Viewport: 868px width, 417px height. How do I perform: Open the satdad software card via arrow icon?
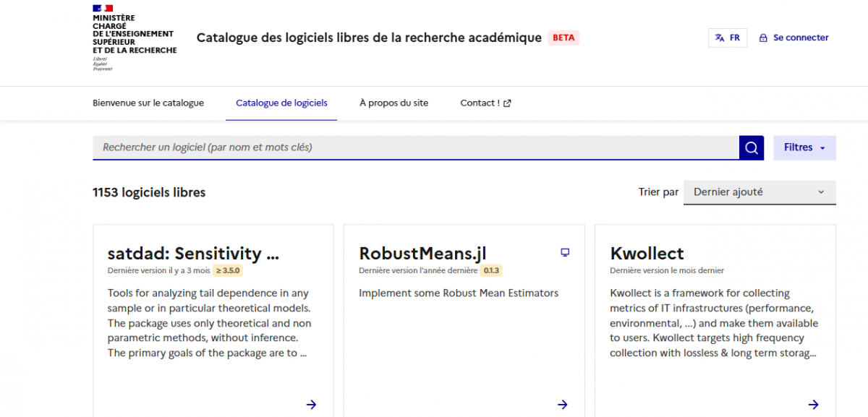[311, 405]
